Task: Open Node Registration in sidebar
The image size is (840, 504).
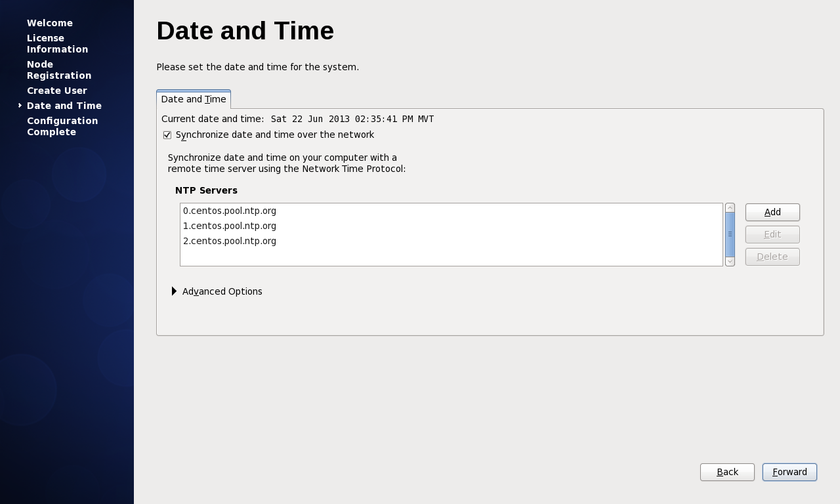Action: point(59,70)
